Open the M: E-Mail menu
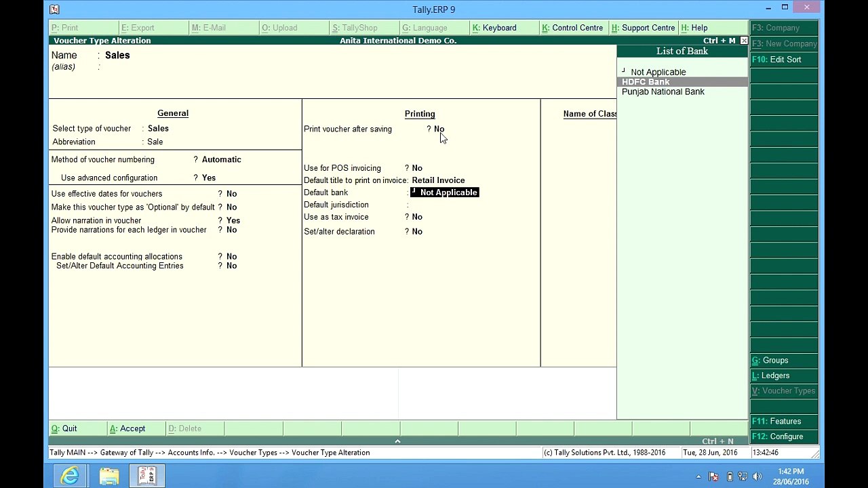 [224, 28]
